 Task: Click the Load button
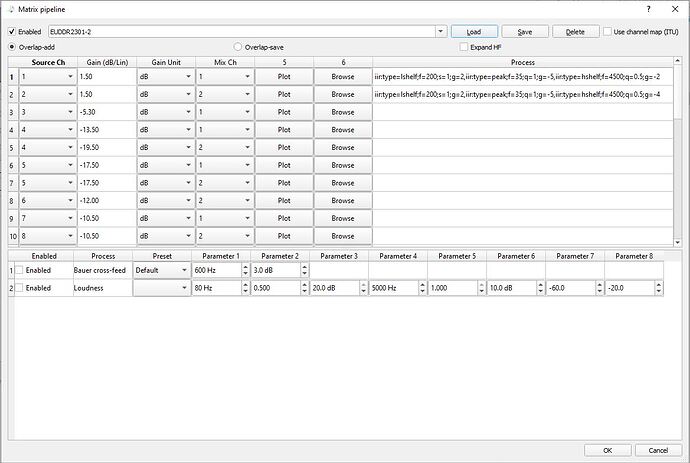coord(474,32)
